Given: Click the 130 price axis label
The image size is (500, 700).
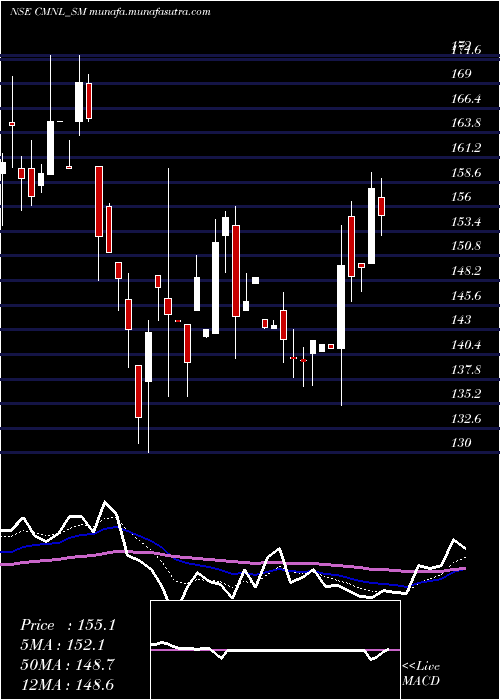Looking at the screenshot, I should click(x=461, y=443).
